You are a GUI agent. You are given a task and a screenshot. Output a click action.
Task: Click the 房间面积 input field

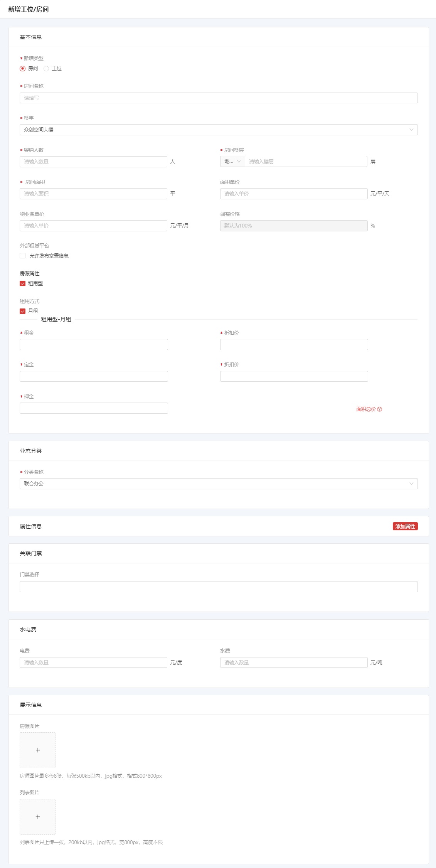pos(93,194)
